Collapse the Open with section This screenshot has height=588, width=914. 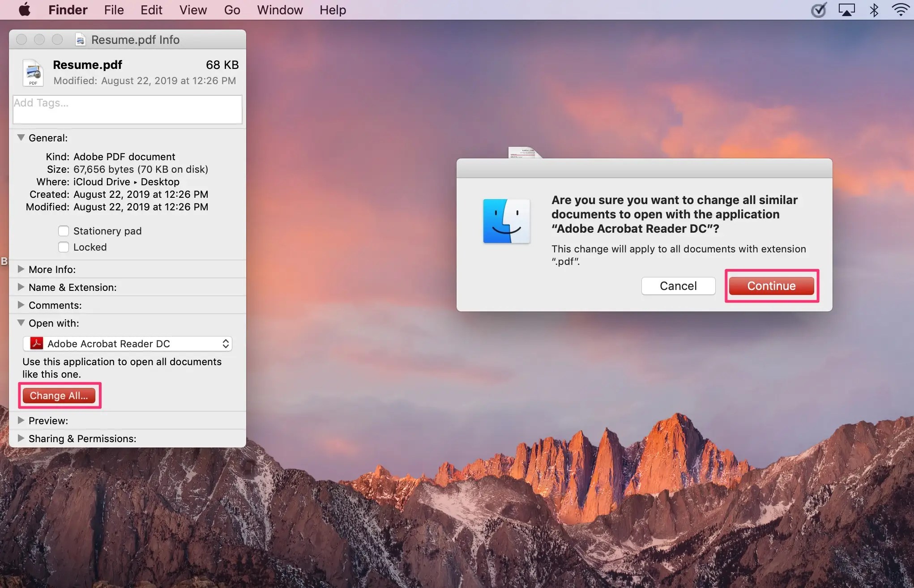21,323
